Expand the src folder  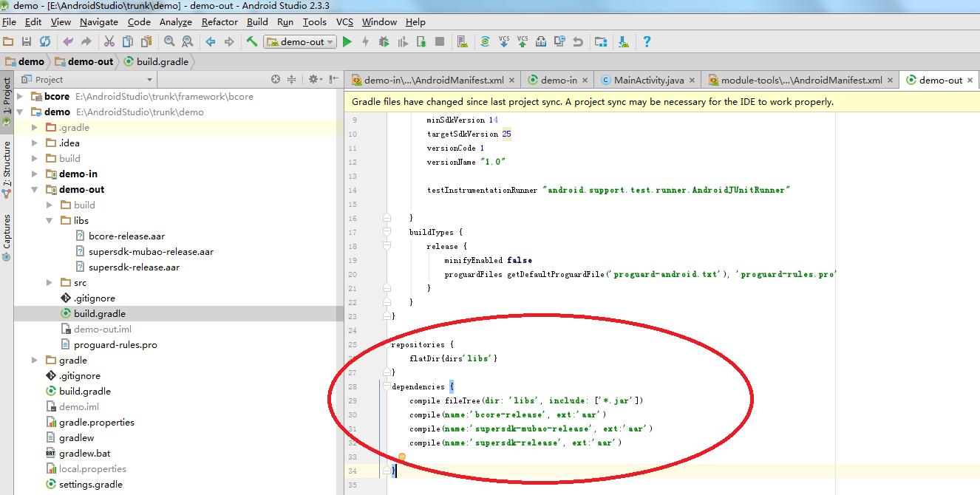tap(50, 283)
